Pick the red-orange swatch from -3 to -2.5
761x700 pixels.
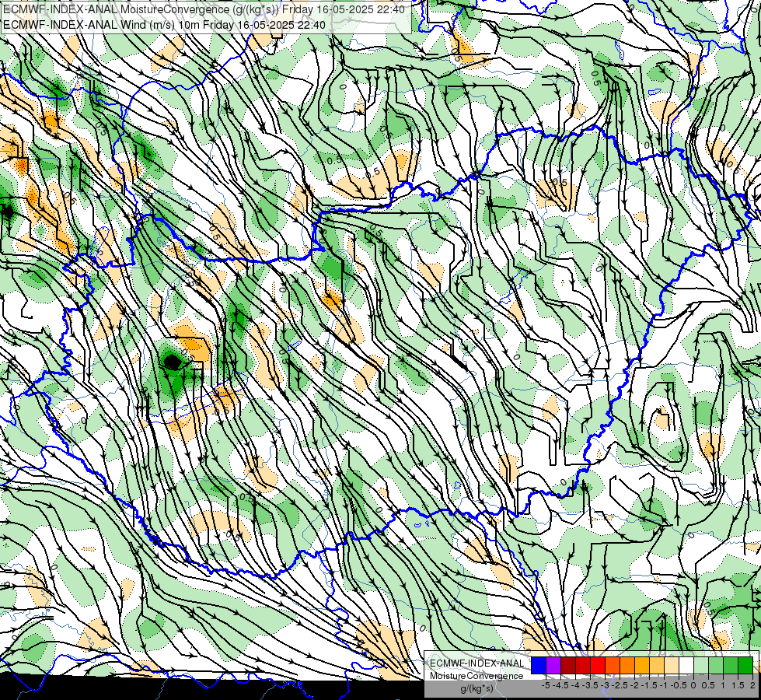click(x=613, y=665)
